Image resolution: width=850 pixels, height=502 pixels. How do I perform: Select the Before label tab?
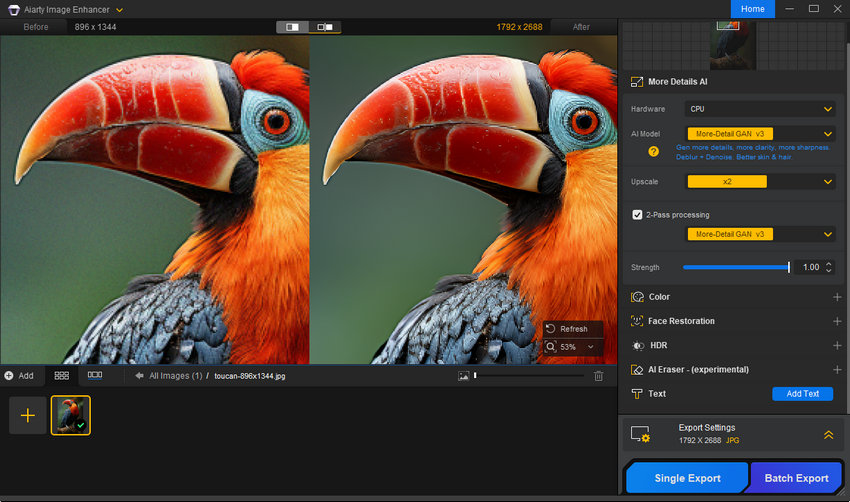(x=36, y=27)
